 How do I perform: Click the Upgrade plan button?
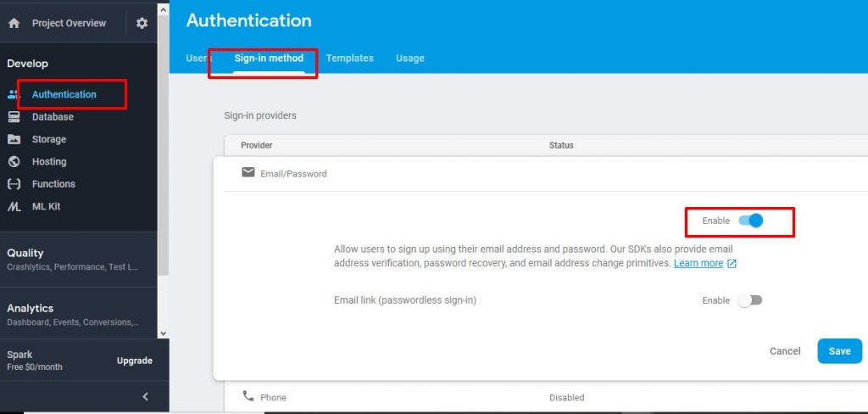pos(135,361)
